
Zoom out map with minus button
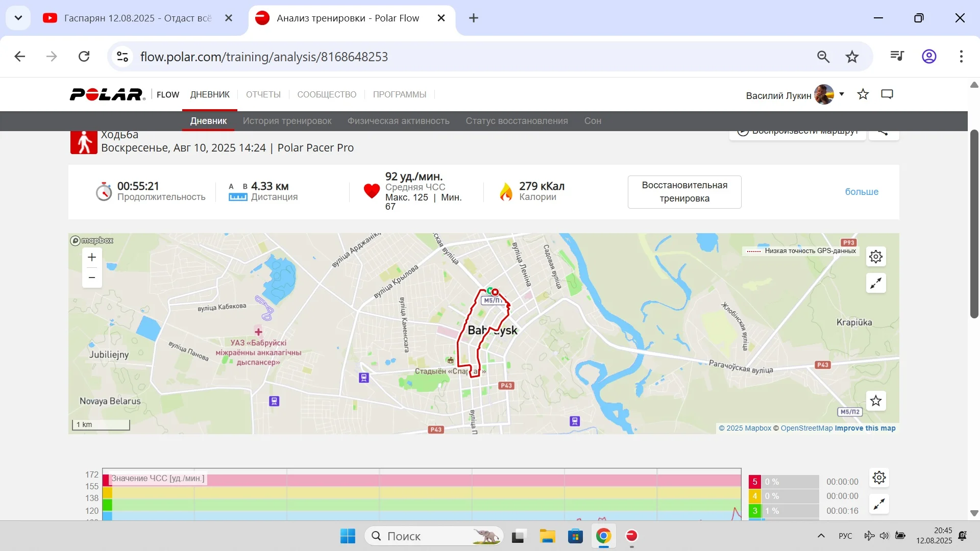[x=92, y=278]
